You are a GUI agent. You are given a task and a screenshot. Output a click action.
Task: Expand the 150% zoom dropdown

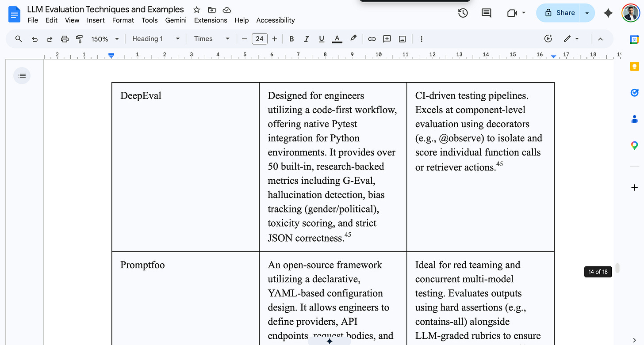point(105,39)
